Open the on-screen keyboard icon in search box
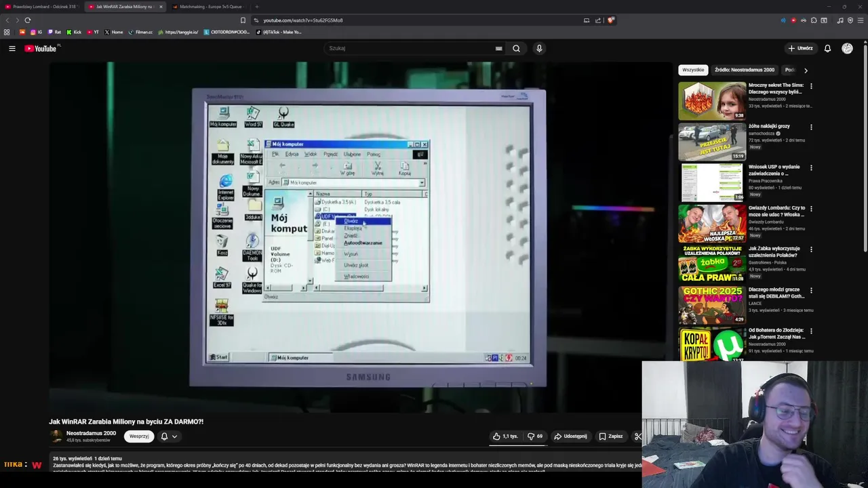 click(x=498, y=48)
